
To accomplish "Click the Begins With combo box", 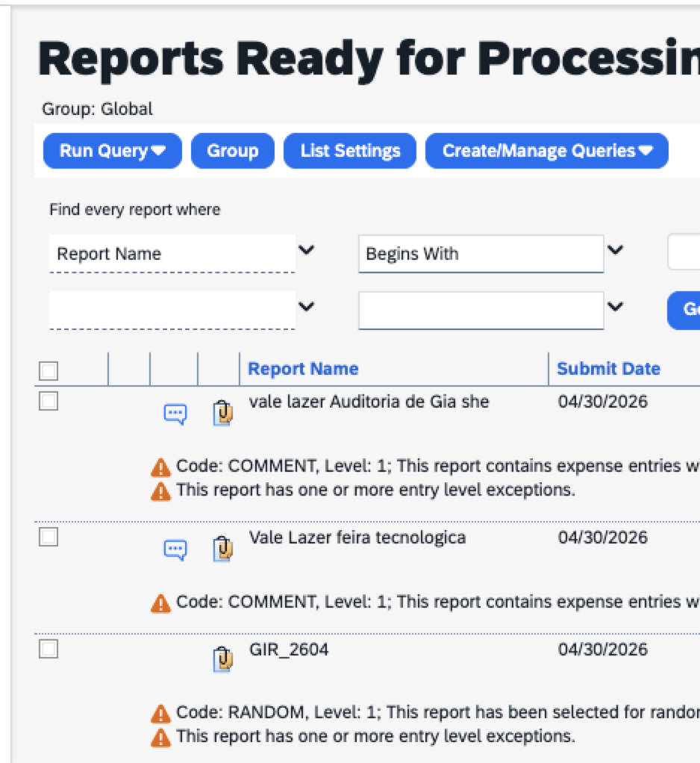I will pos(481,254).
